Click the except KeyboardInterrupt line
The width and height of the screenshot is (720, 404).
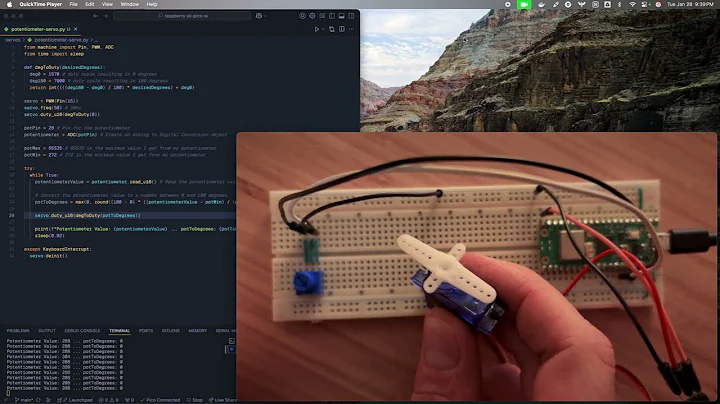(x=57, y=249)
